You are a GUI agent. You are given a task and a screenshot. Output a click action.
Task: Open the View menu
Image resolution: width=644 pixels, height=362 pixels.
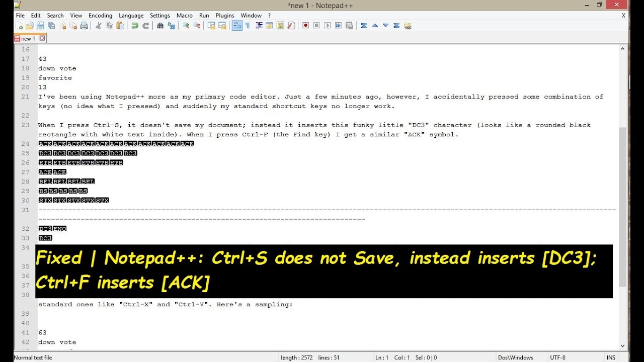pyautogui.click(x=76, y=16)
